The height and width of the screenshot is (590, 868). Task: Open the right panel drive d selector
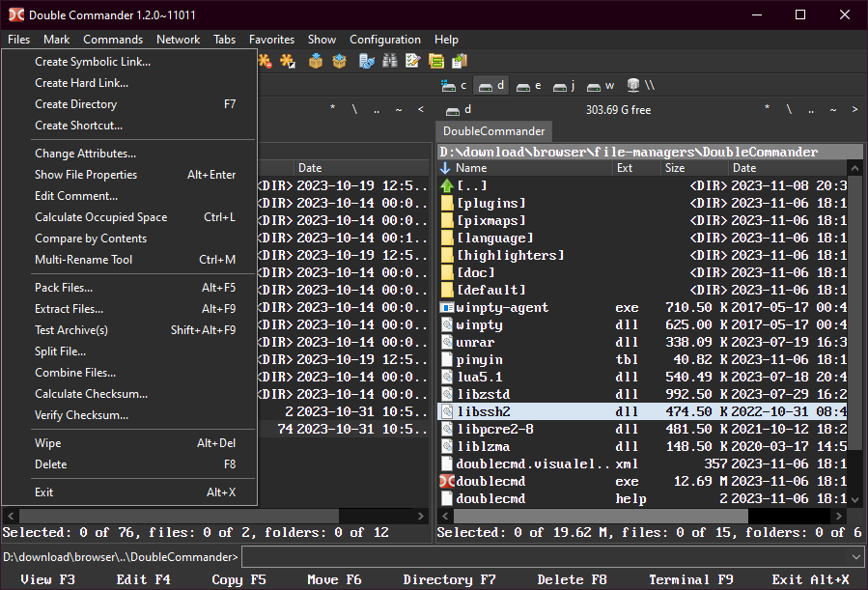tap(459, 110)
